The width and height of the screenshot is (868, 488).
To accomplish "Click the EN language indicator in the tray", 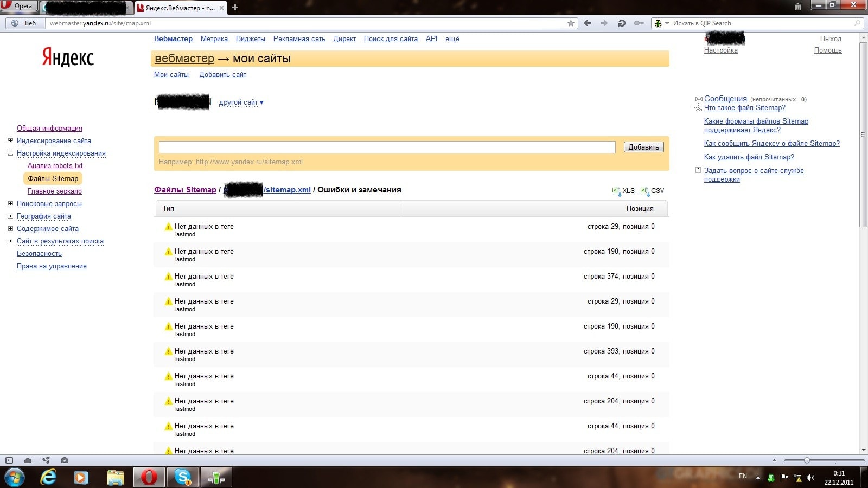I will click(743, 476).
